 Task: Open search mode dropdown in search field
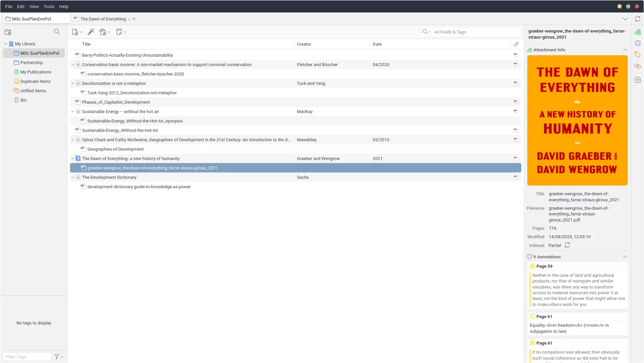tap(427, 32)
